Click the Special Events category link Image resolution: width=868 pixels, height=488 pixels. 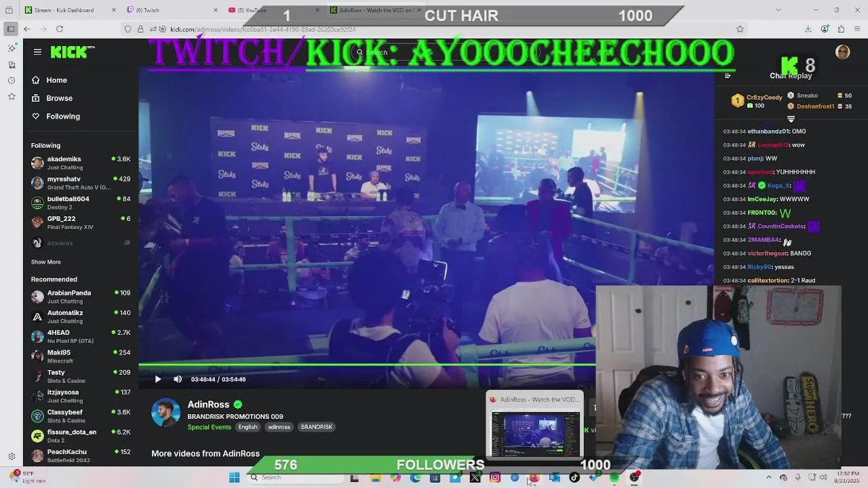click(209, 427)
